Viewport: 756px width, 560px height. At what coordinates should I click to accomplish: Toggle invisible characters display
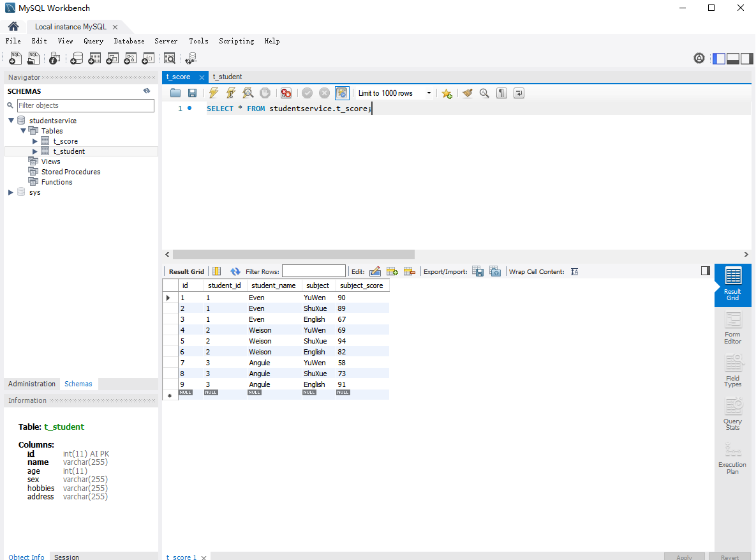(x=501, y=93)
